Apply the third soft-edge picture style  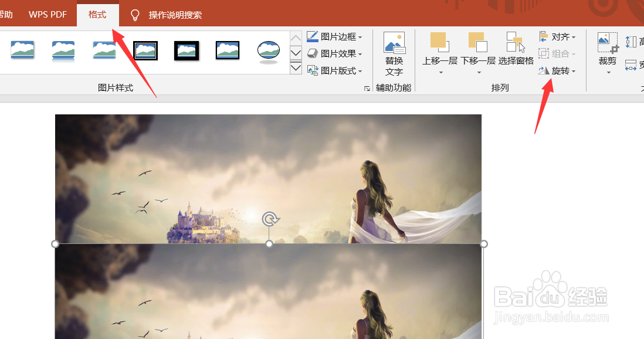(x=104, y=50)
